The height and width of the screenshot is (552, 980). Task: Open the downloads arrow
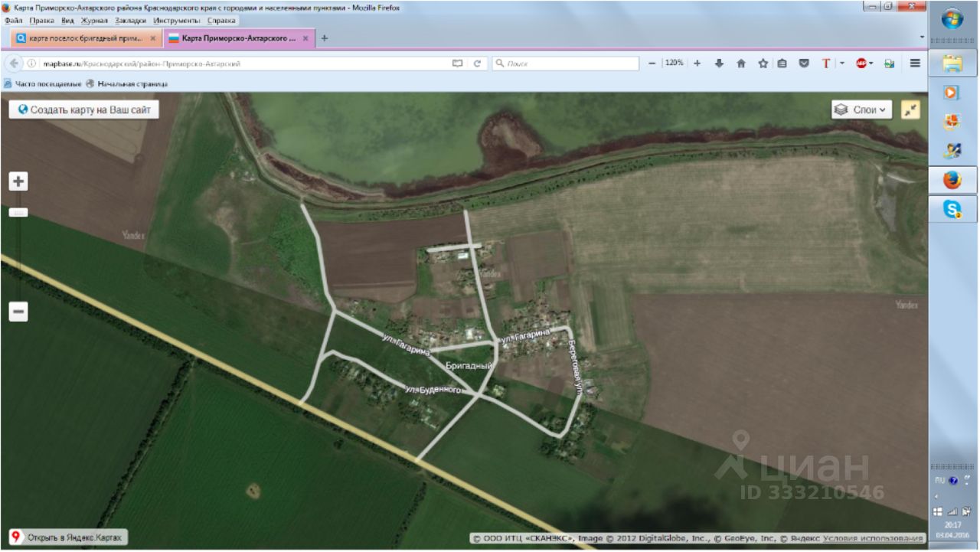pos(719,64)
